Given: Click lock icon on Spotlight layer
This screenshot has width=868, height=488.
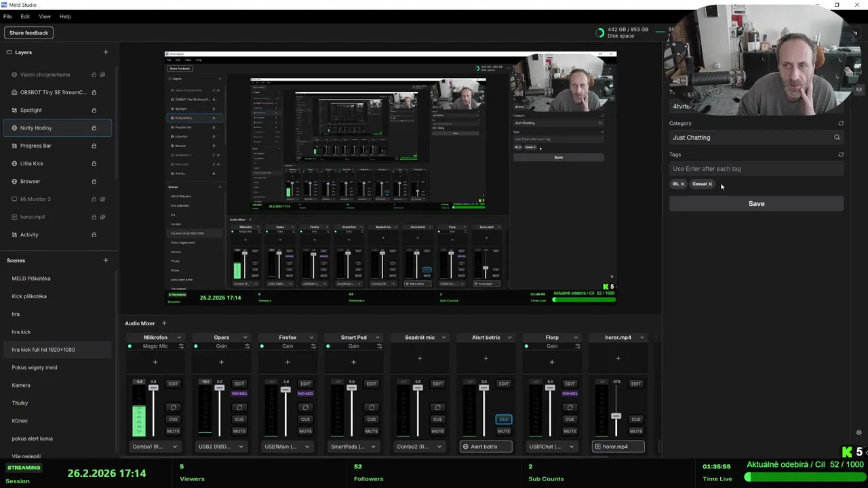Looking at the screenshot, I should pos(94,110).
